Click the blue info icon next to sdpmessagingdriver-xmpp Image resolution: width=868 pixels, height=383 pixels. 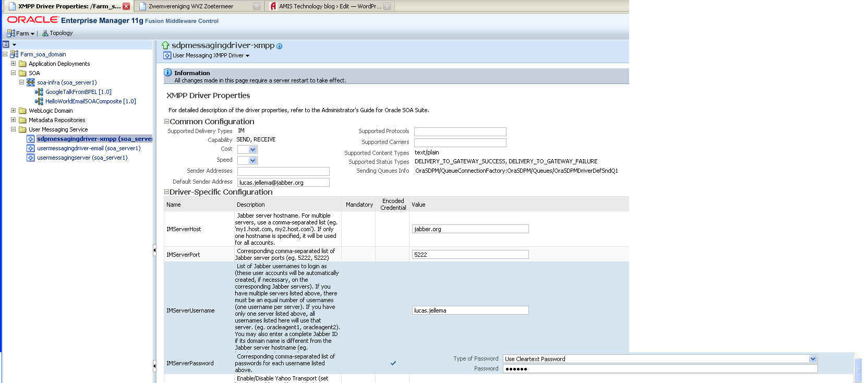coord(279,46)
